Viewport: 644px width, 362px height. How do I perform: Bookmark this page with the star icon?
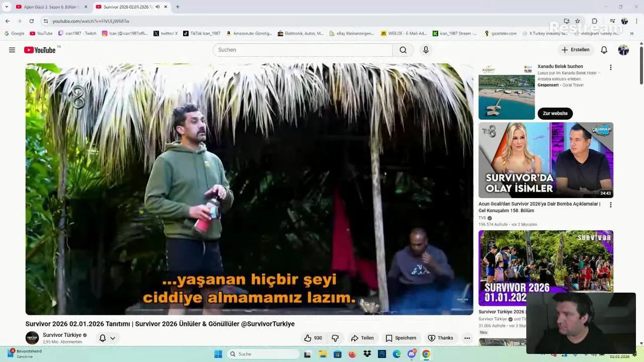point(578,21)
